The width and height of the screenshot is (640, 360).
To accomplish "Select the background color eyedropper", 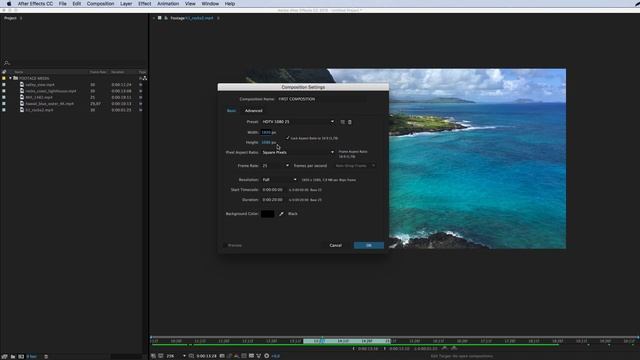I will pyautogui.click(x=281, y=214).
